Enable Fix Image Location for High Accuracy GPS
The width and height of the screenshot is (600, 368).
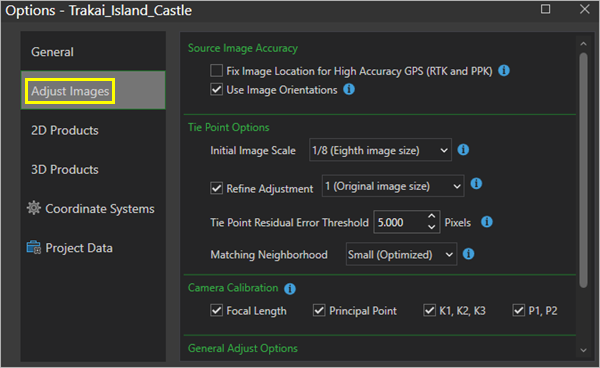[x=216, y=71]
